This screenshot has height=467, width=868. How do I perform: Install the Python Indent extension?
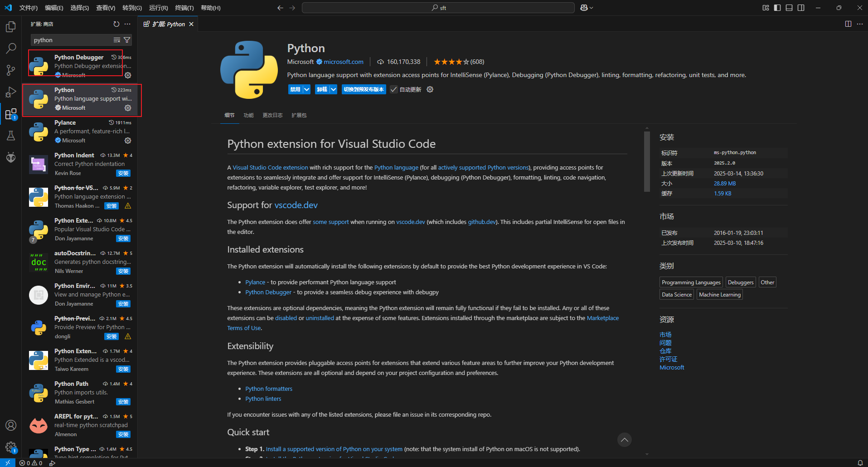(x=123, y=173)
